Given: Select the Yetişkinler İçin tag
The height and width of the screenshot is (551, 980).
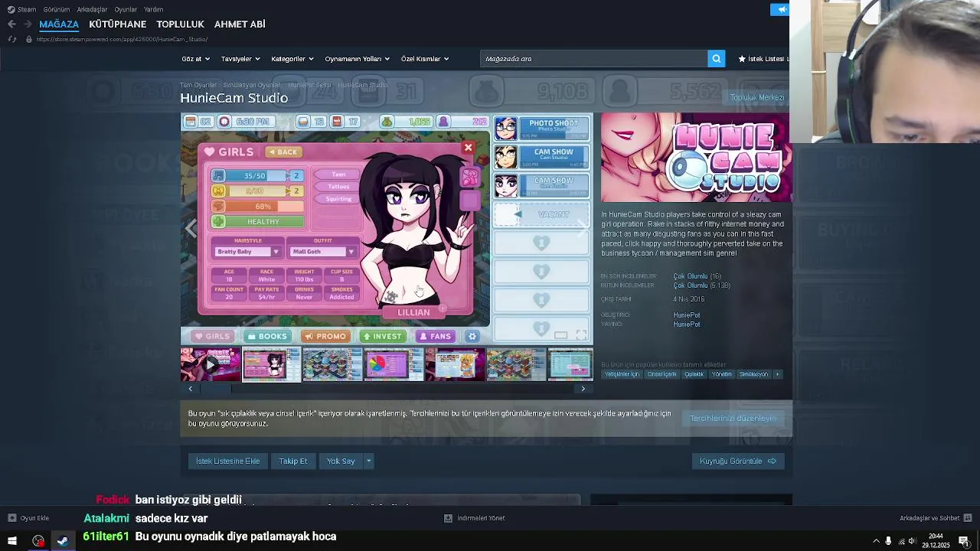Looking at the screenshot, I should 622,374.
